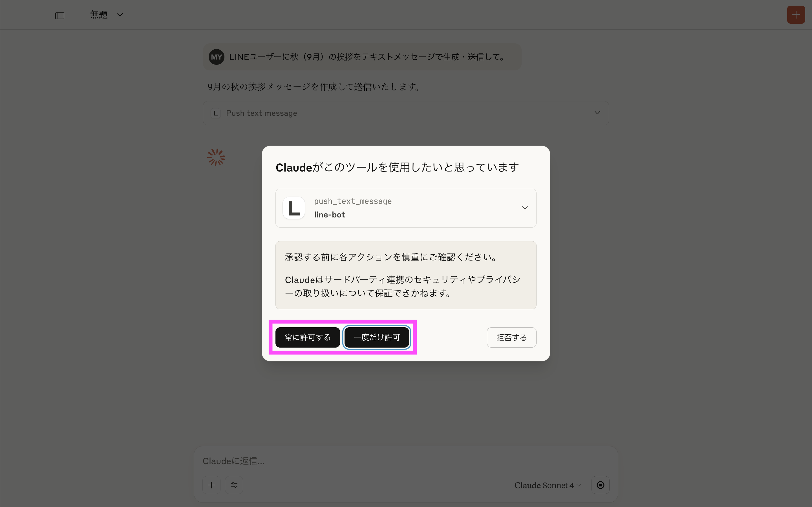The width and height of the screenshot is (812, 507).
Task: Click 一度だけ許可 button
Action: click(376, 337)
